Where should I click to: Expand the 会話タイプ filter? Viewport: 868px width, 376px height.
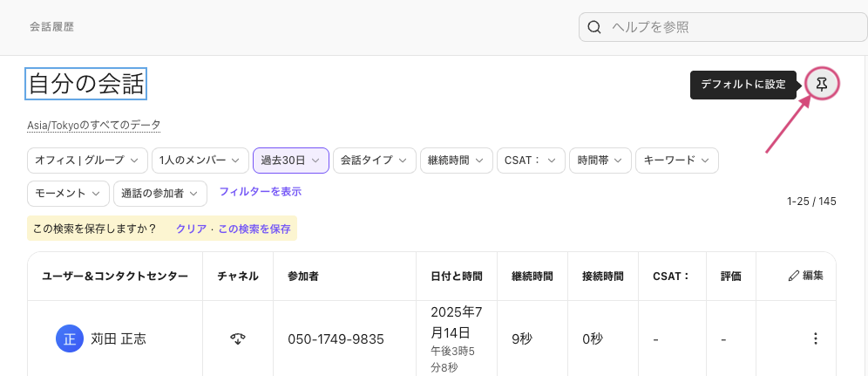[x=374, y=161]
